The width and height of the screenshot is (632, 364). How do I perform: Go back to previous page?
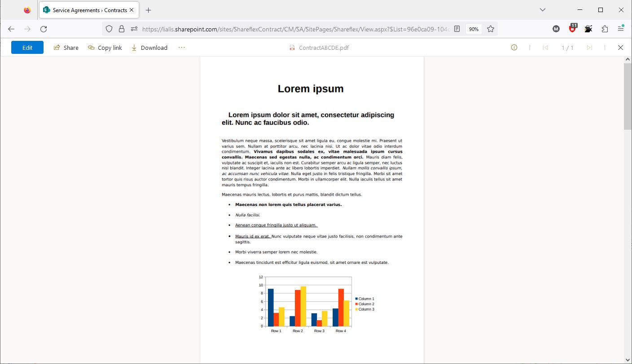click(x=11, y=29)
